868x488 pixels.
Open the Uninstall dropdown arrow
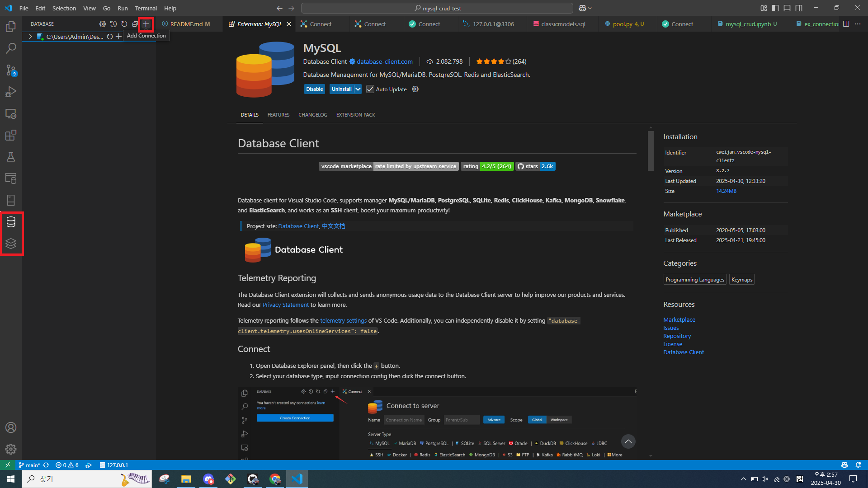[x=358, y=89]
